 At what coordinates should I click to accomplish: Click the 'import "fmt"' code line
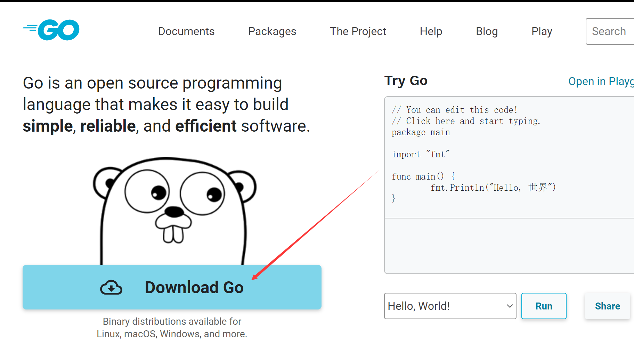[x=421, y=154]
